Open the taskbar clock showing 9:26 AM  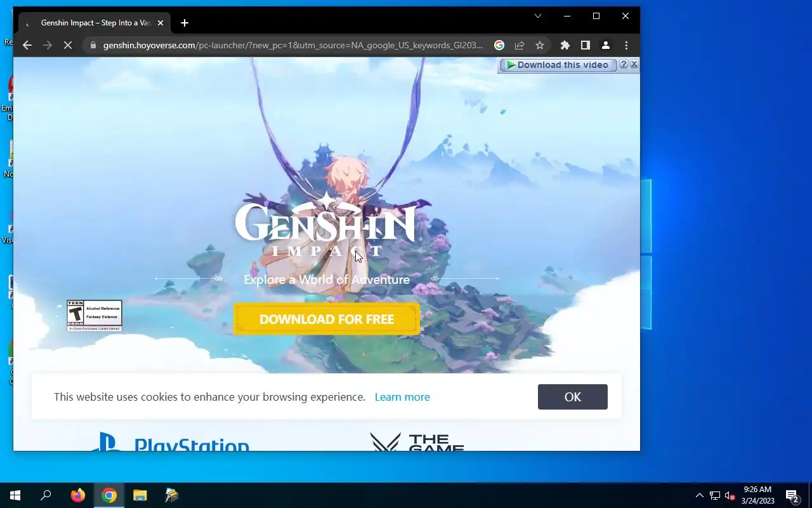coord(757,495)
